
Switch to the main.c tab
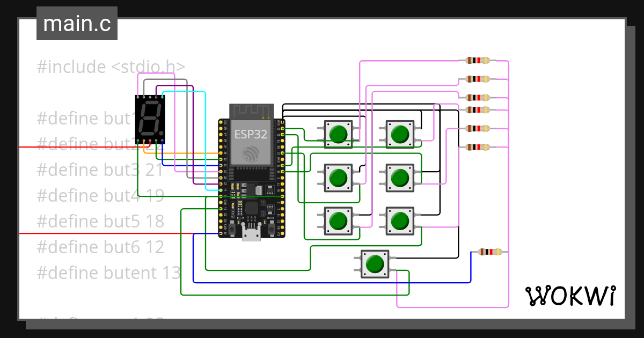coord(77,23)
